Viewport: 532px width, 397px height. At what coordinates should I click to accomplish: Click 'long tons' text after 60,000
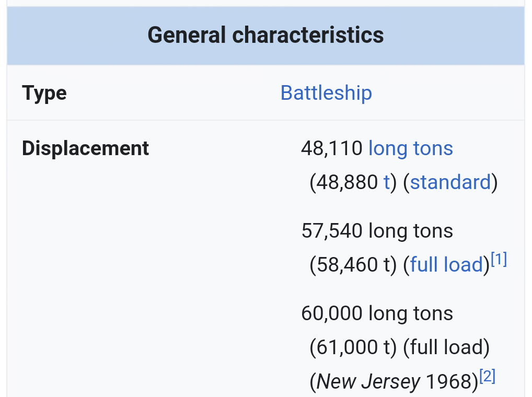410,313
